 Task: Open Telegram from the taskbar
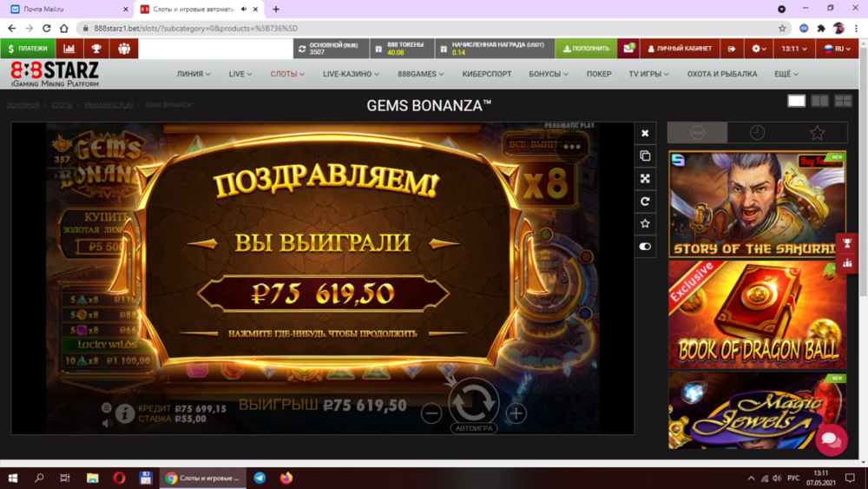260,478
